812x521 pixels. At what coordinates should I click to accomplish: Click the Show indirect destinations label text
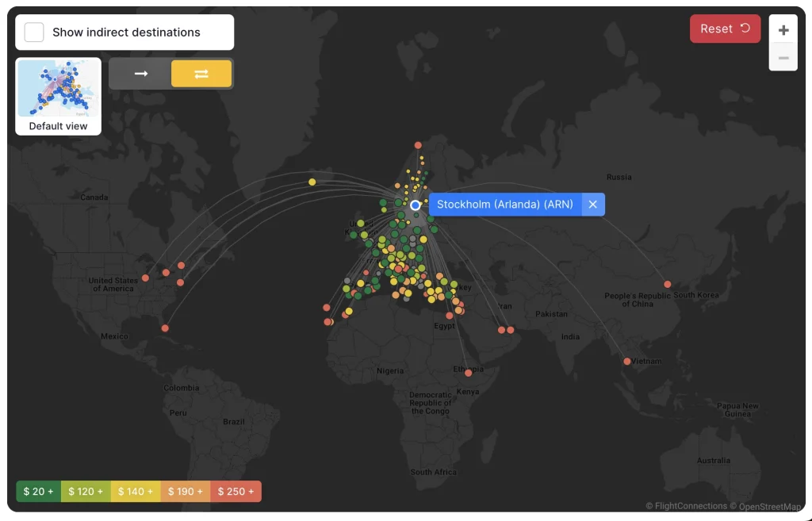pos(126,32)
